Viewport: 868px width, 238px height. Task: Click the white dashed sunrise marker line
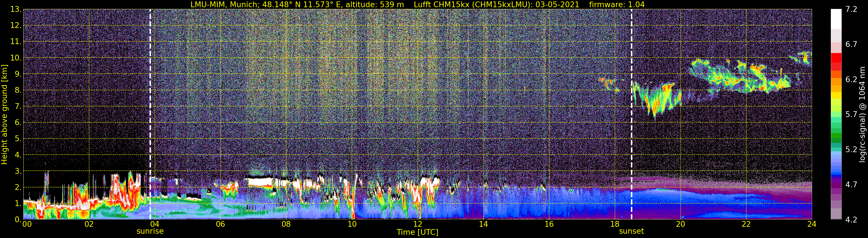(x=150, y=114)
